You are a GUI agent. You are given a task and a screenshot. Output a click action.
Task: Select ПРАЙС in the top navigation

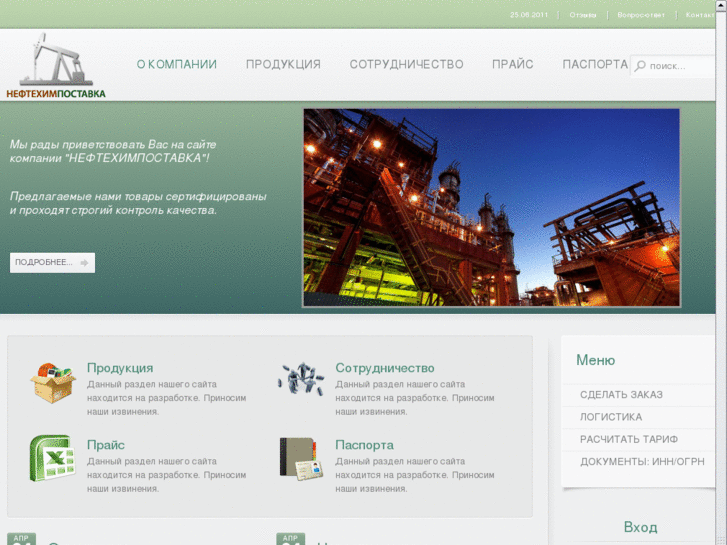click(513, 64)
